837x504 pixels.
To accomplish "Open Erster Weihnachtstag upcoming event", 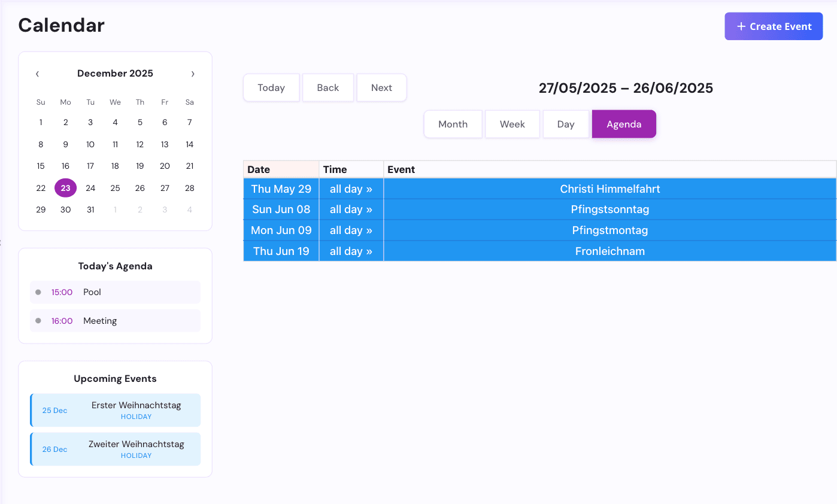I will [115, 410].
